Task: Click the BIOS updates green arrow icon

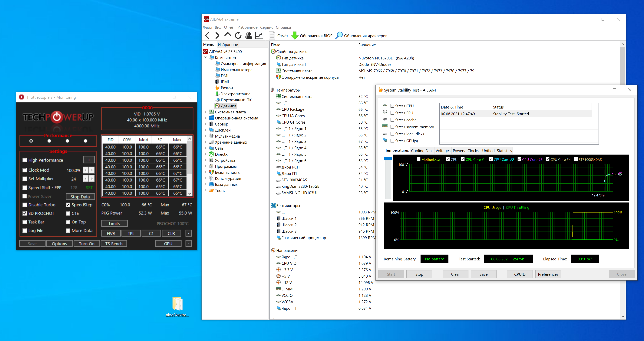Action: (295, 36)
